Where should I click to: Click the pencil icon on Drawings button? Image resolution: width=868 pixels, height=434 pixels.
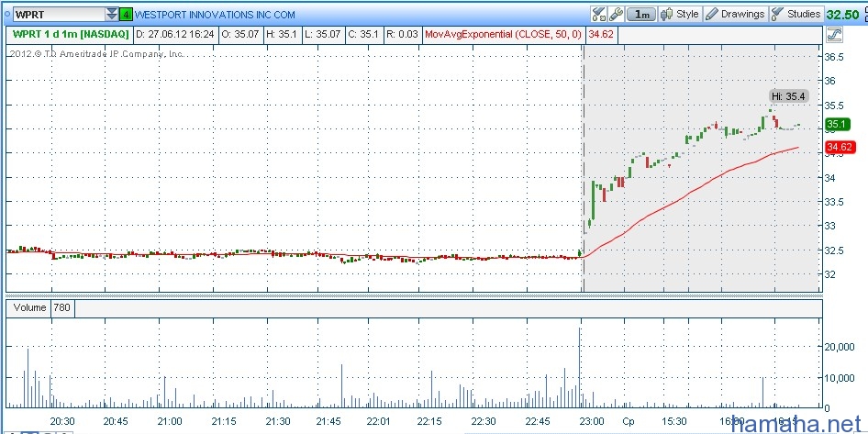712,14
